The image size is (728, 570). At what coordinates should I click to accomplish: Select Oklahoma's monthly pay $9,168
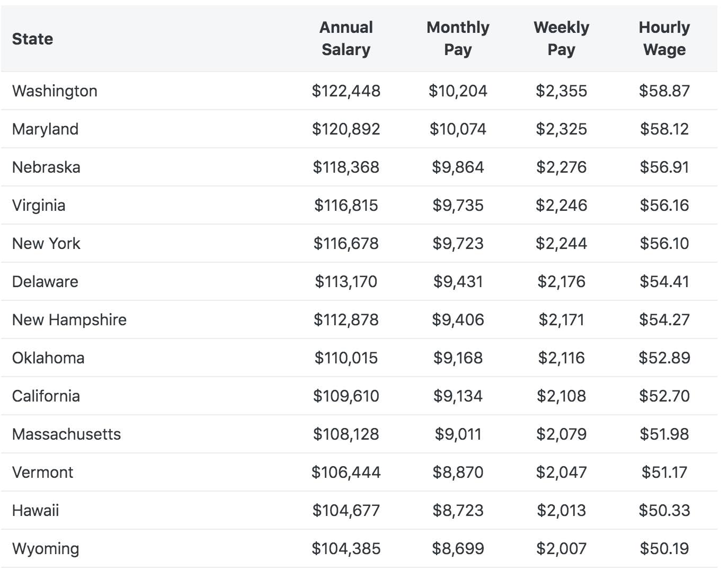(458, 358)
